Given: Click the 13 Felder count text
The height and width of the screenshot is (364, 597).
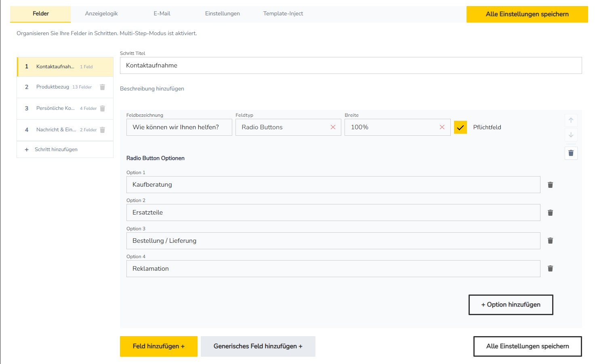Looking at the screenshot, I should [82, 87].
